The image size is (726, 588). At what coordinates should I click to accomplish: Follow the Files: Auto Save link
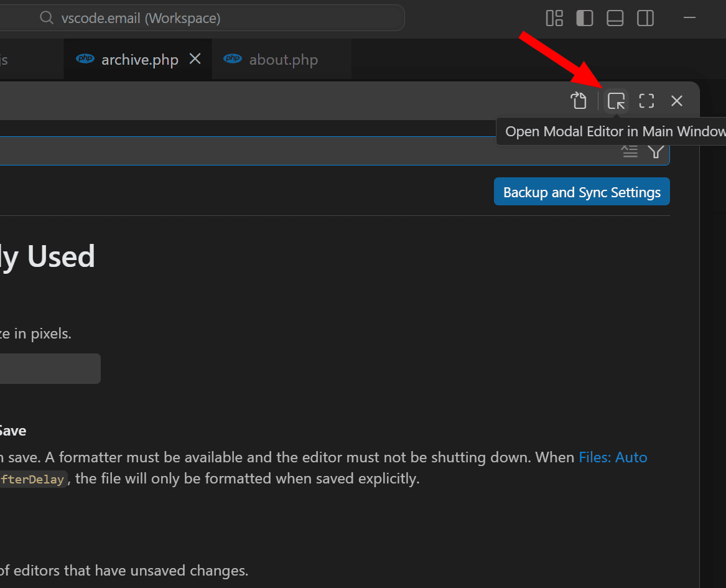613,457
